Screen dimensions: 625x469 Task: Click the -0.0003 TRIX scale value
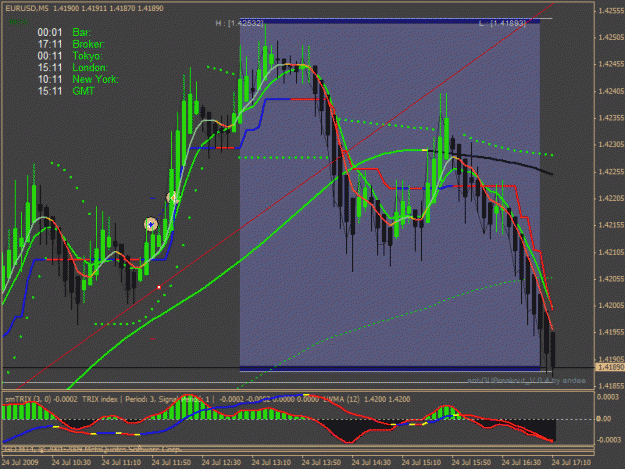[609, 440]
